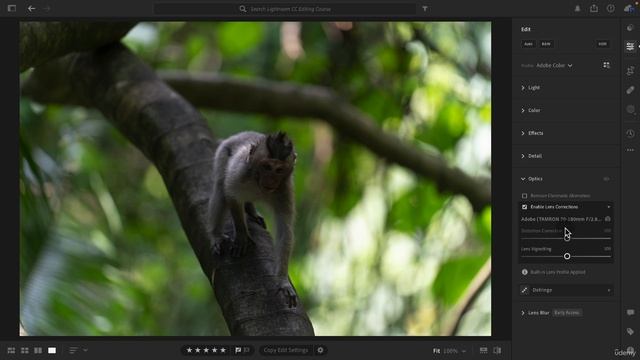The height and width of the screenshot is (360, 640).
Task: Select the Healing brush tool icon
Action: tap(630, 90)
